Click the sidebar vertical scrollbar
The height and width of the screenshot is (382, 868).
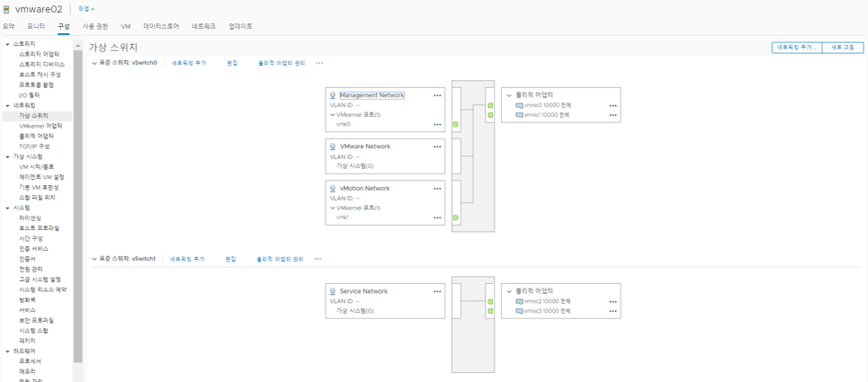pos(78,206)
